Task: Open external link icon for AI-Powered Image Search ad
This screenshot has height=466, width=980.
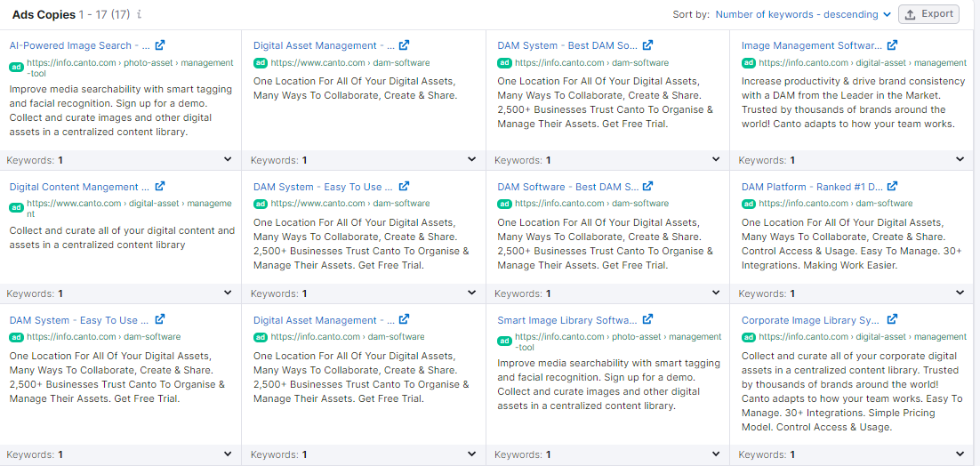Action: point(160,45)
